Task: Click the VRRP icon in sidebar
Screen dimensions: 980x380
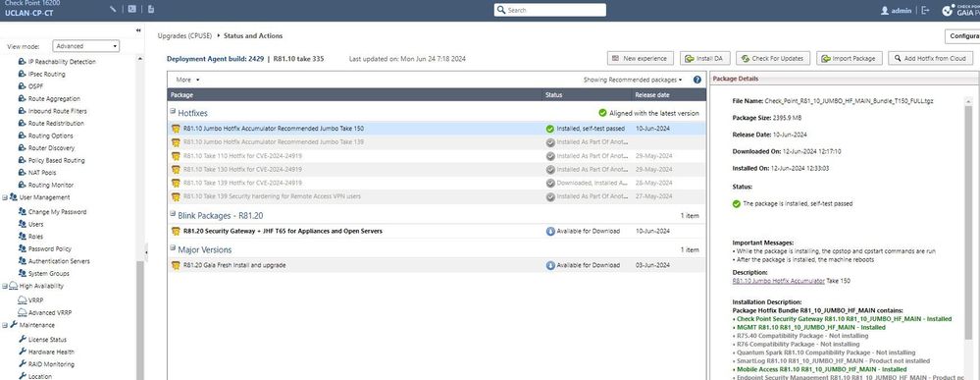Action: tap(23, 300)
